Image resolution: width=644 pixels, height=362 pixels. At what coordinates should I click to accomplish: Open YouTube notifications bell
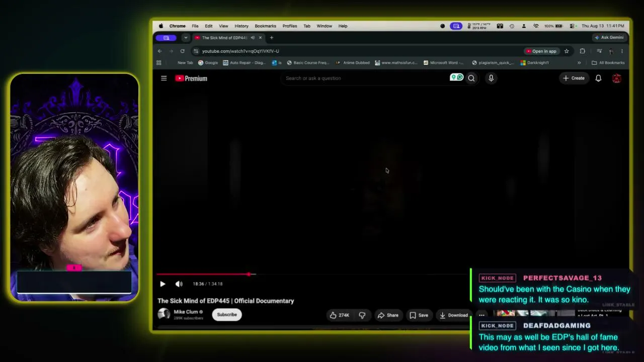(598, 78)
